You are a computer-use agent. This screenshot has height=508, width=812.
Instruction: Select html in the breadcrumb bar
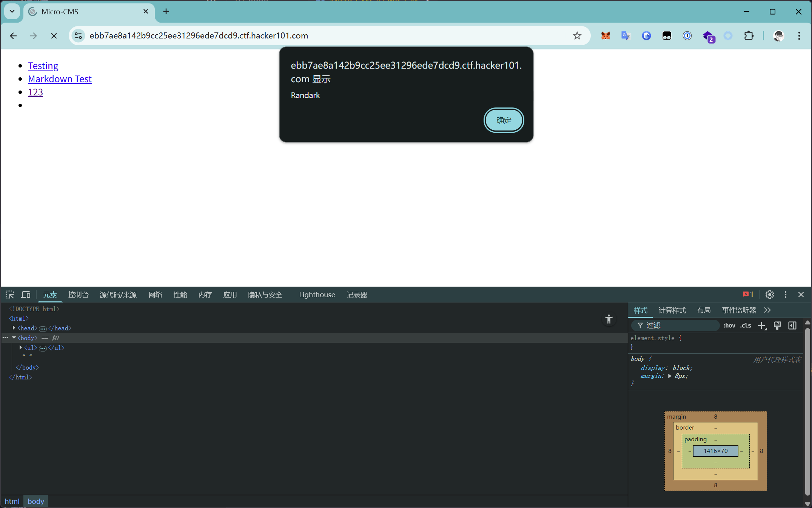click(x=12, y=501)
